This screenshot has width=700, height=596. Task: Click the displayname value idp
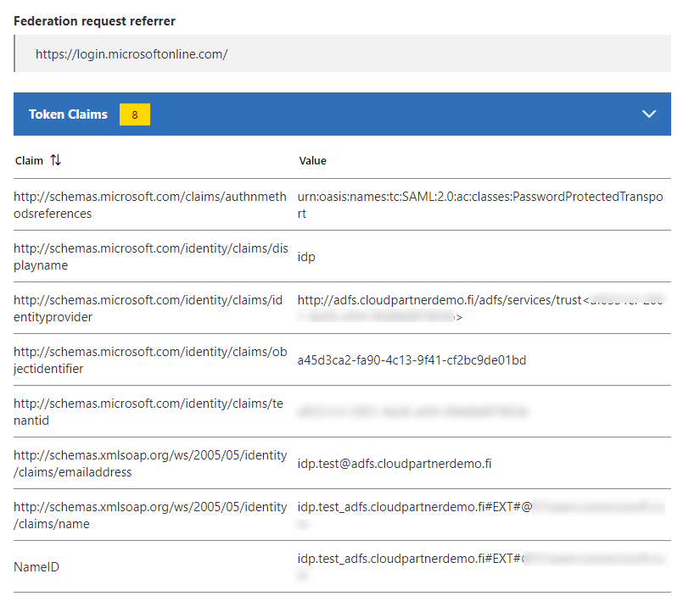pos(306,256)
